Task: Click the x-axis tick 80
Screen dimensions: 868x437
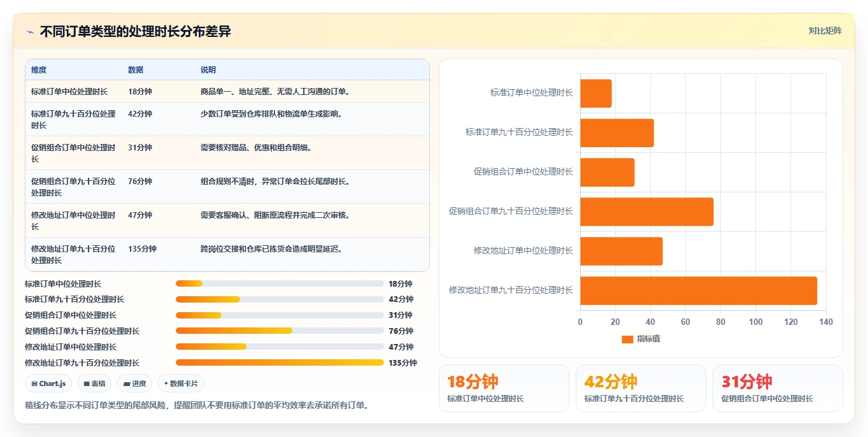Action: pyautogui.click(x=721, y=322)
